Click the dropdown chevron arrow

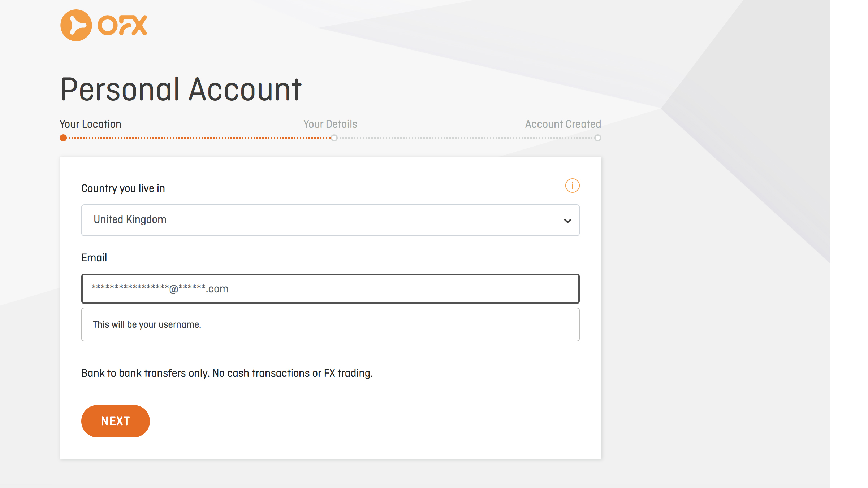pyautogui.click(x=567, y=221)
